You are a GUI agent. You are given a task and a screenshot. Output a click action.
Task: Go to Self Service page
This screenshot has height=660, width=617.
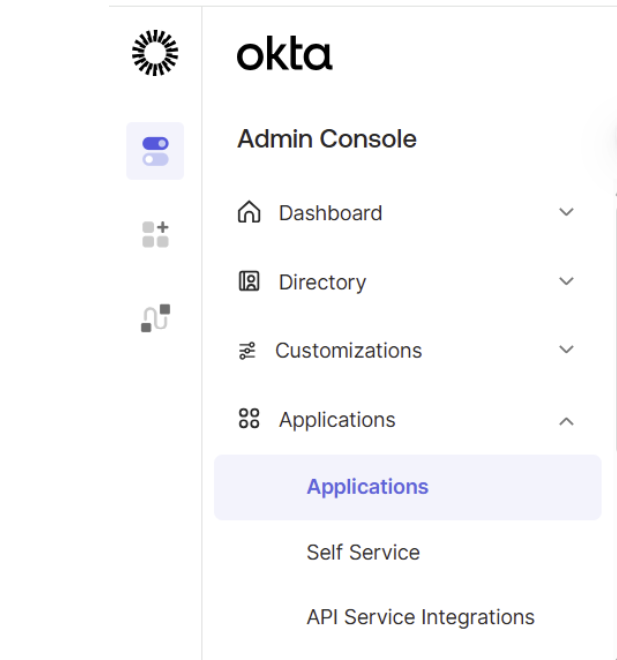point(363,552)
